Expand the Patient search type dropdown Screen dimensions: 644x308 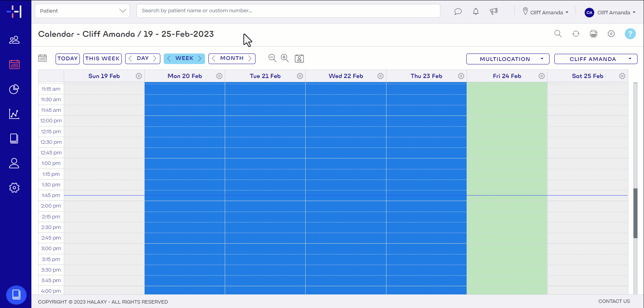point(82,11)
